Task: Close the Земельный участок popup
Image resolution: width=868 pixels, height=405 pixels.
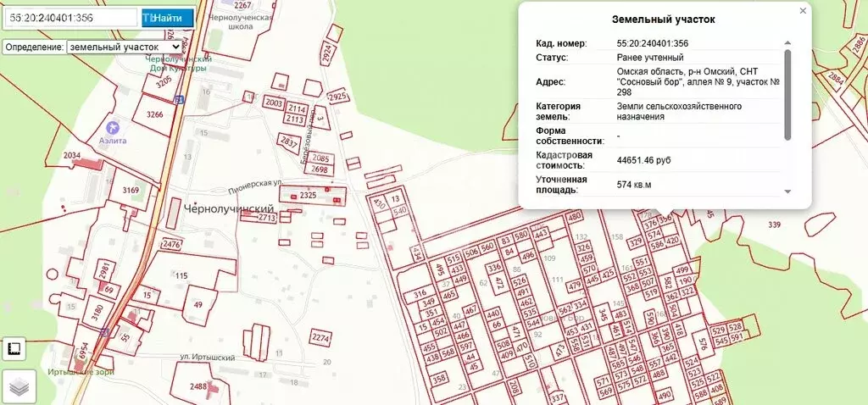Action: 803,11
